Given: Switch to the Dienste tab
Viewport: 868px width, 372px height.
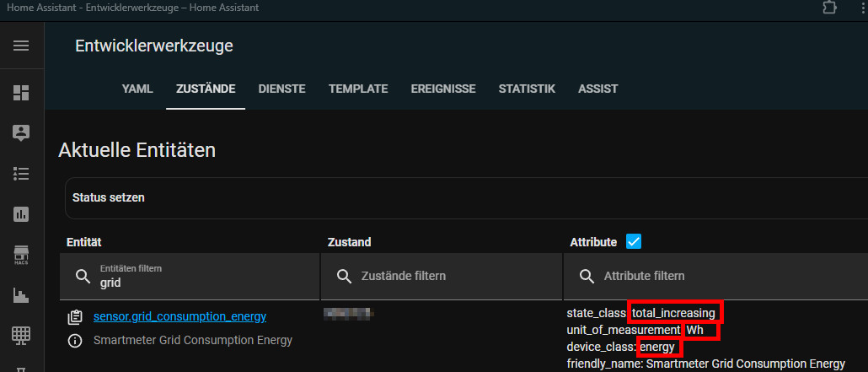Looking at the screenshot, I should pos(281,89).
